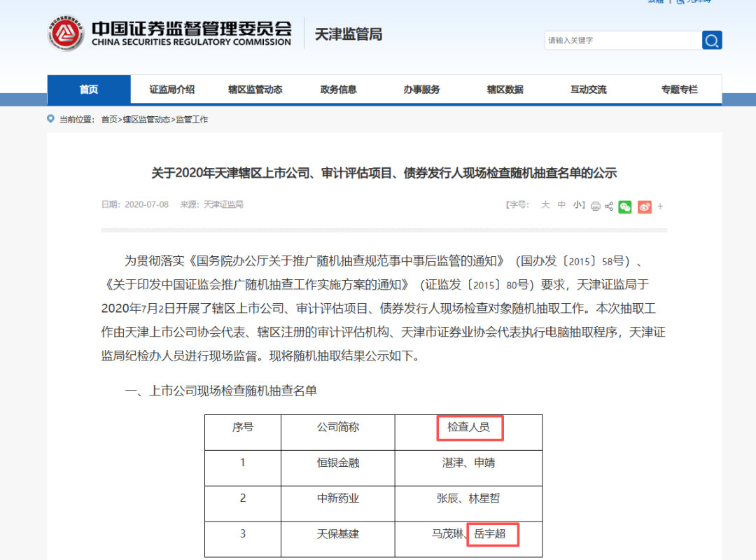Click the CSRC emblem logo
Screen dimensions: 756x560
click(x=66, y=34)
